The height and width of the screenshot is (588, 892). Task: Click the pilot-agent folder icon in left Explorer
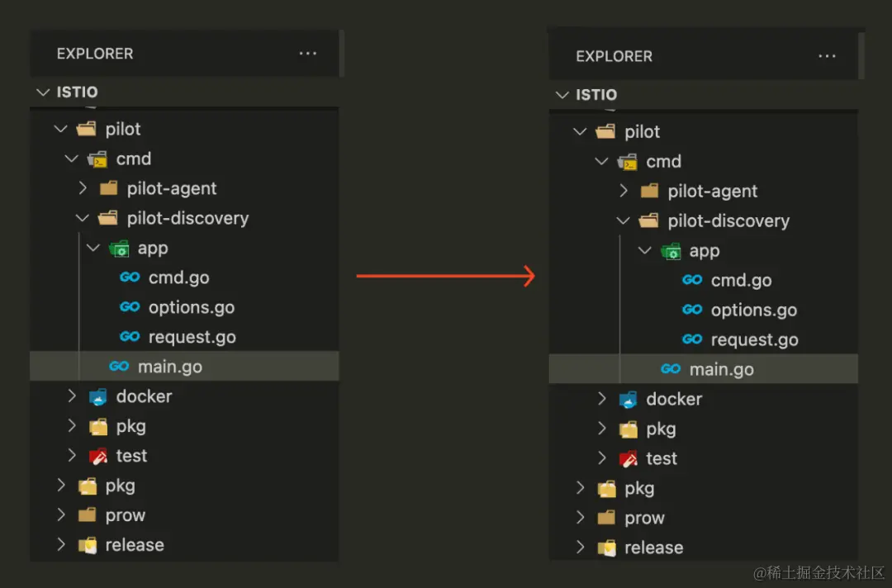pyautogui.click(x=108, y=188)
